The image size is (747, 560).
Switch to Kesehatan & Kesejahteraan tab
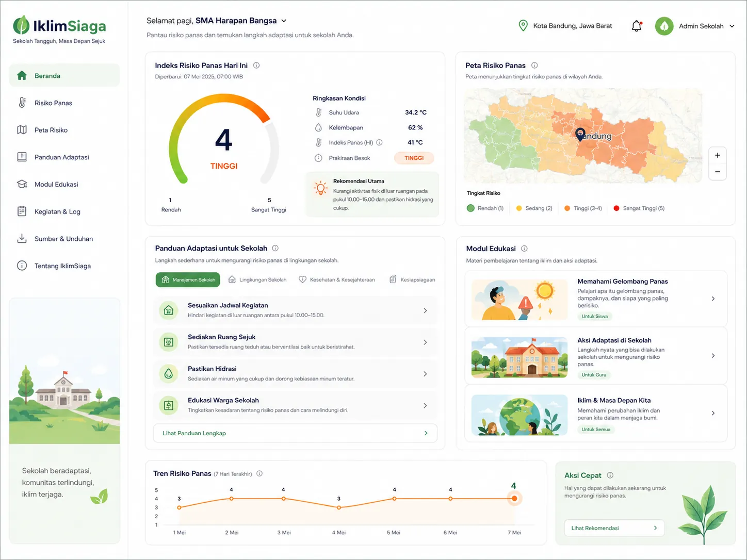337,279
